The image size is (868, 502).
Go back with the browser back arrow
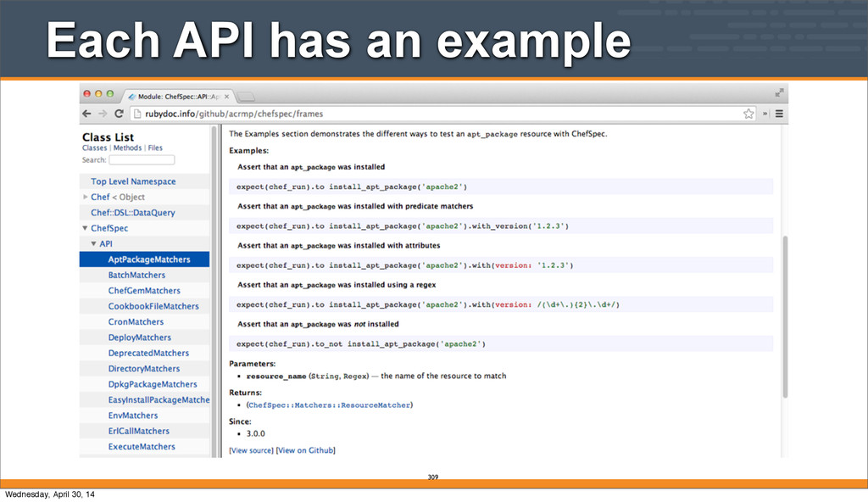pyautogui.click(x=86, y=114)
